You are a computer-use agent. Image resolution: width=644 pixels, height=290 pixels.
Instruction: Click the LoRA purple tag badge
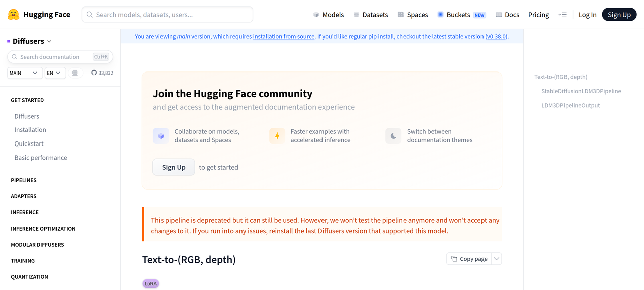(x=151, y=284)
